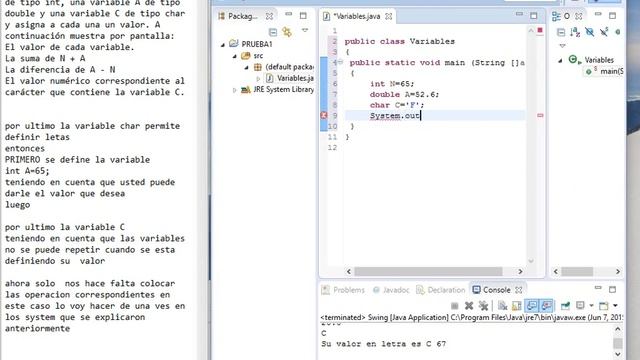The image size is (640, 360).
Task: Click the Open Console icon
Action: click(604, 305)
